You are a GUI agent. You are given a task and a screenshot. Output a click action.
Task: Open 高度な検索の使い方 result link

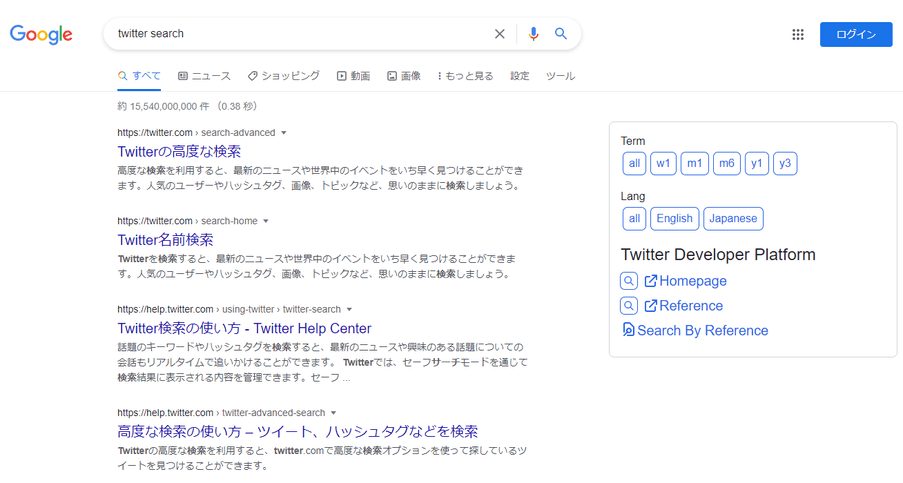(298, 431)
